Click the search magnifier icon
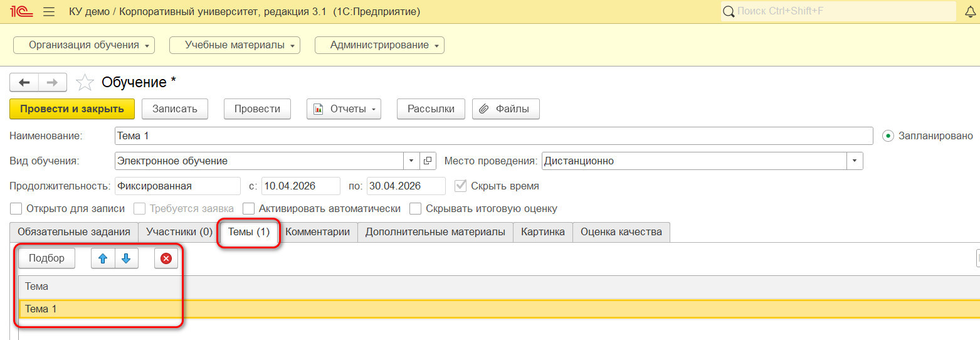 [729, 11]
